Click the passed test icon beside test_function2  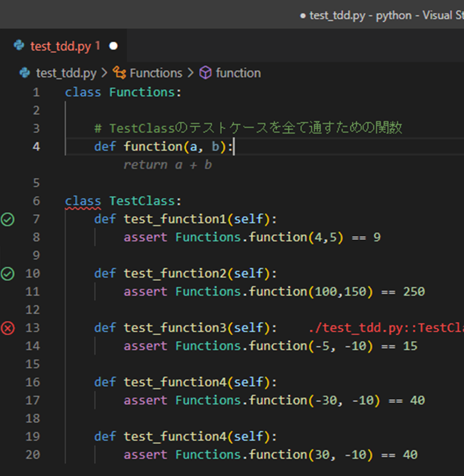(x=7, y=274)
